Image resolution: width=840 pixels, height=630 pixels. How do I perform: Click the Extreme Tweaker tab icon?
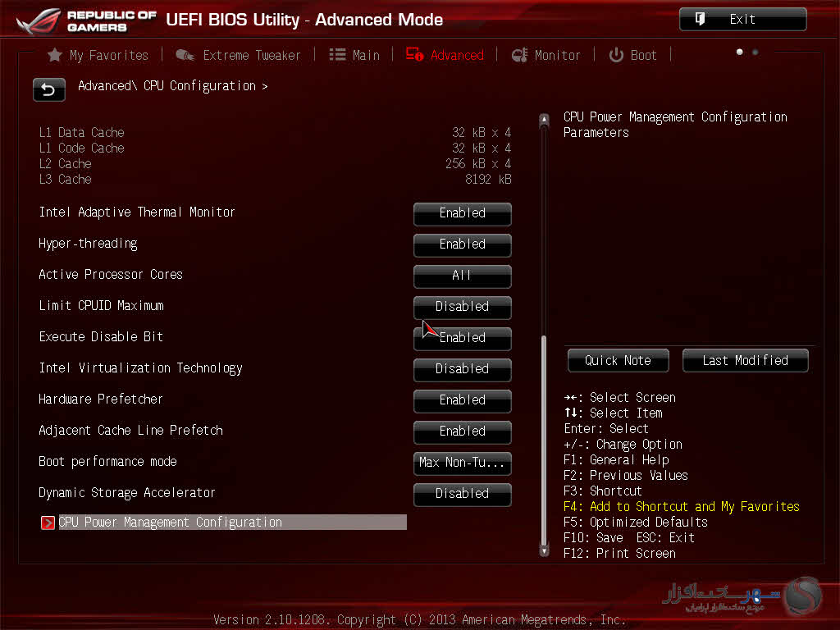[x=185, y=55]
